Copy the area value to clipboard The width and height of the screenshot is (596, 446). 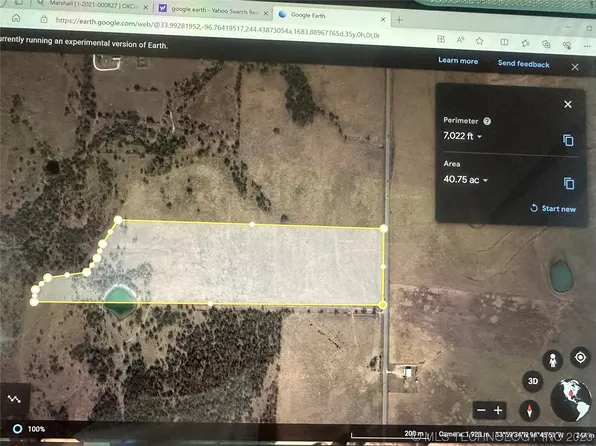pyautogui.click(x=569, y=183)
